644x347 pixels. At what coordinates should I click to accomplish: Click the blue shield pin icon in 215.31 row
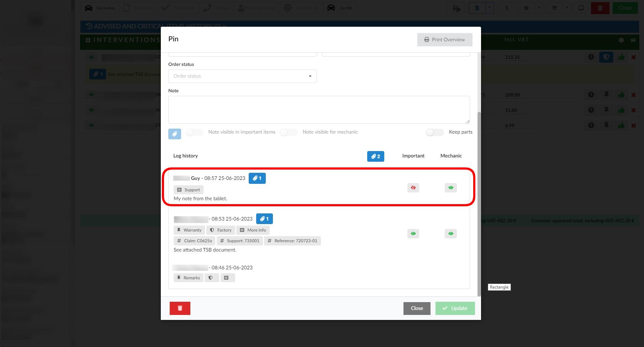(x=606, y=57)
